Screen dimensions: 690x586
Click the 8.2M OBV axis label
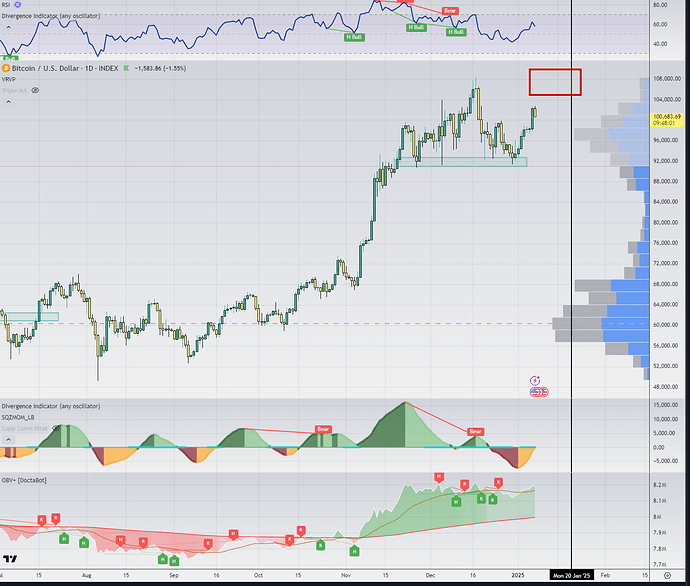point(660,485)
